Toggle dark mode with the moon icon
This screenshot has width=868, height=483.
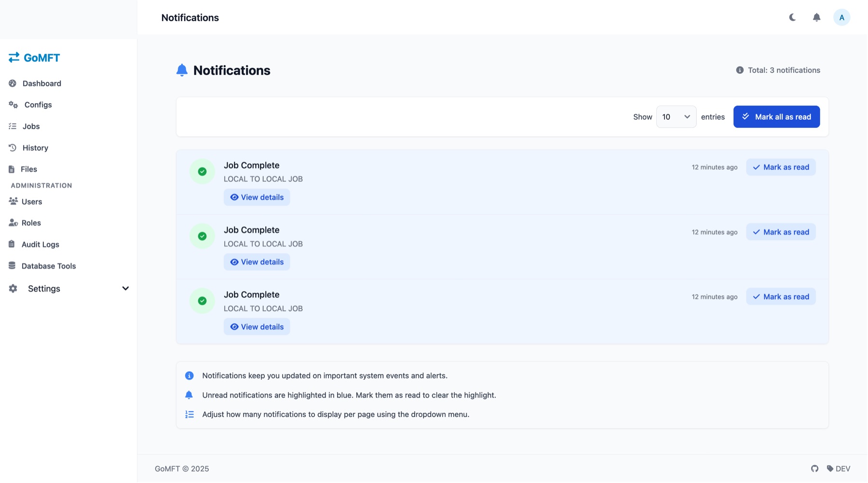pyautogui.click(x=792, y=17)
